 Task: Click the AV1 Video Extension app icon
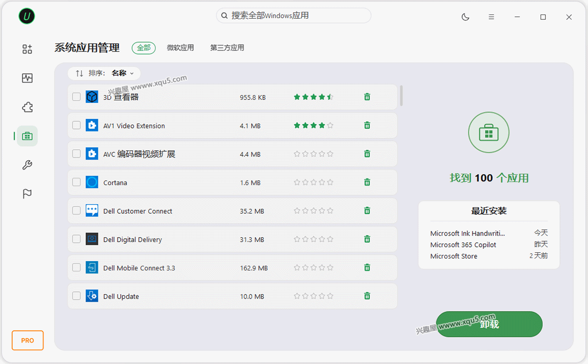[92, 125]
